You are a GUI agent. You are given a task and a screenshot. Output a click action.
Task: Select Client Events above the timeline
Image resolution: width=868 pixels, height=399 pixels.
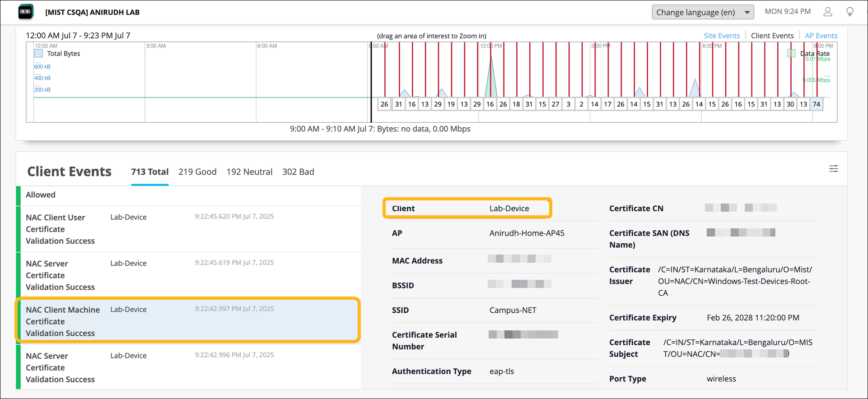point(772,36)
